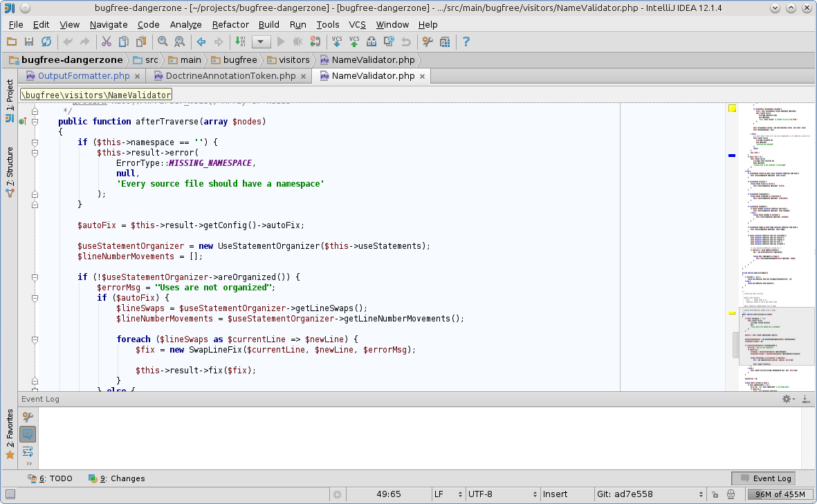Open the Git branch ad7e558 selector
The width and height of the screenshot is (817, 504).
point(649,494)
